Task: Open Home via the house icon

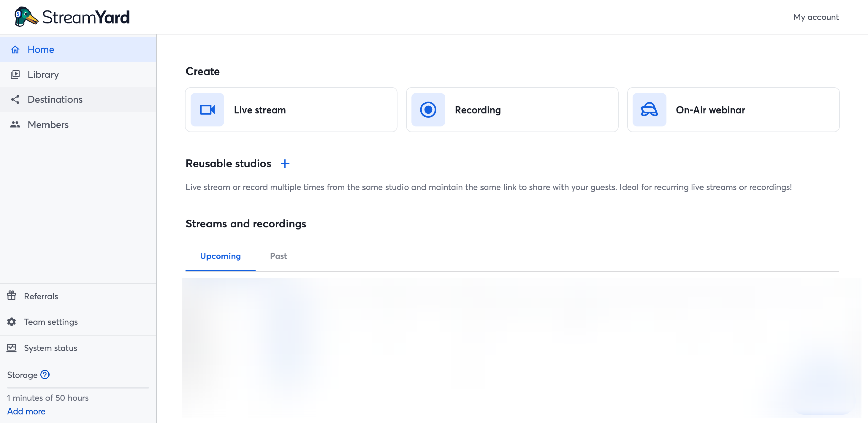Action: (15, 49)
